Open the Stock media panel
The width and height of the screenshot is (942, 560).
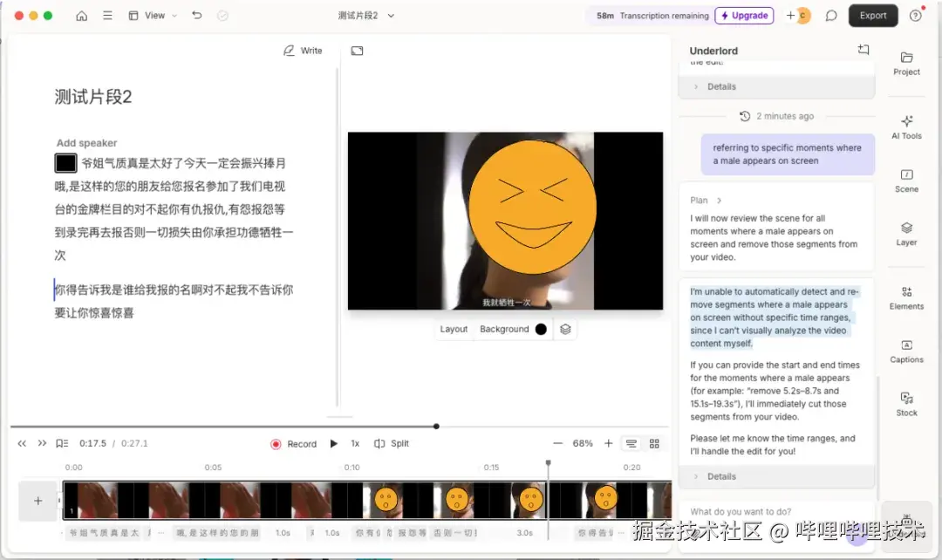coord(906,404)
